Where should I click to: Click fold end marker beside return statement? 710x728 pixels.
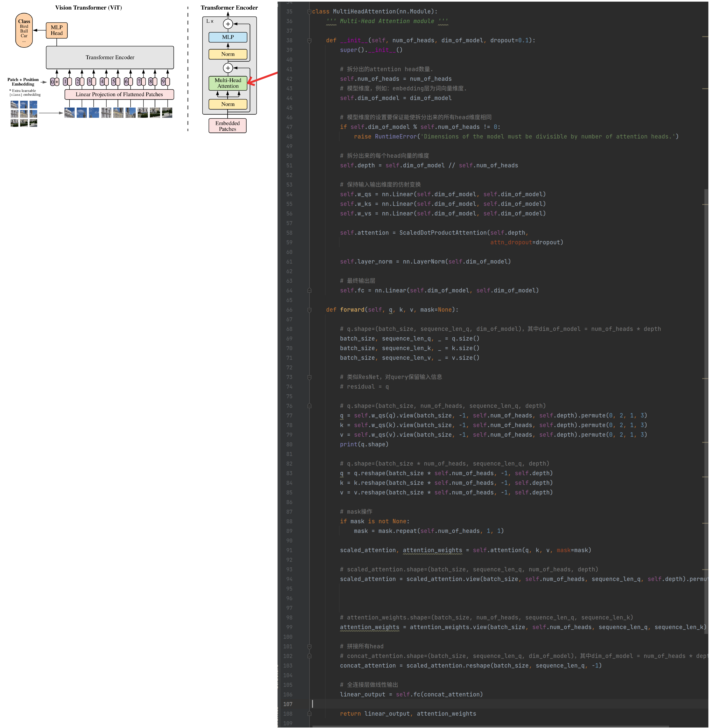pyautogui.click(x=309, y=713)
